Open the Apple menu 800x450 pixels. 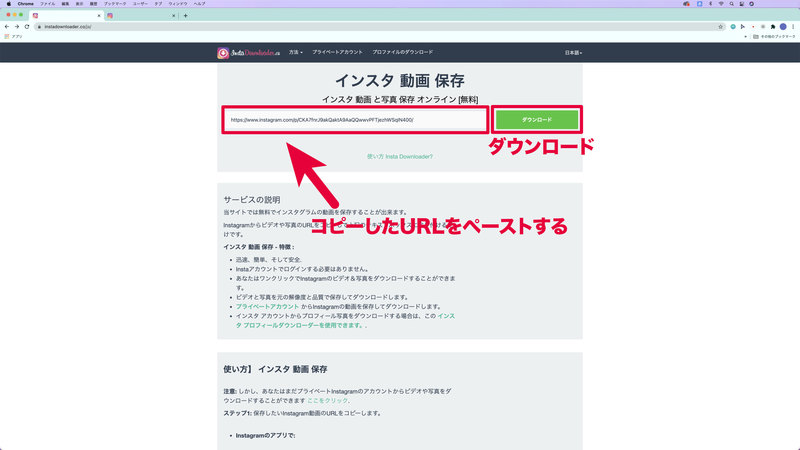[x=9, y=4]
